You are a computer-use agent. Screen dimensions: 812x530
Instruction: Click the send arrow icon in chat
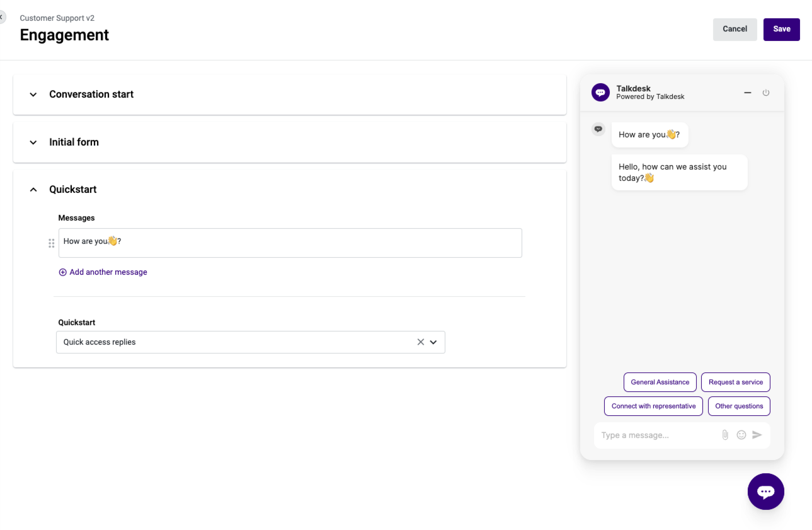pos(757,435)
